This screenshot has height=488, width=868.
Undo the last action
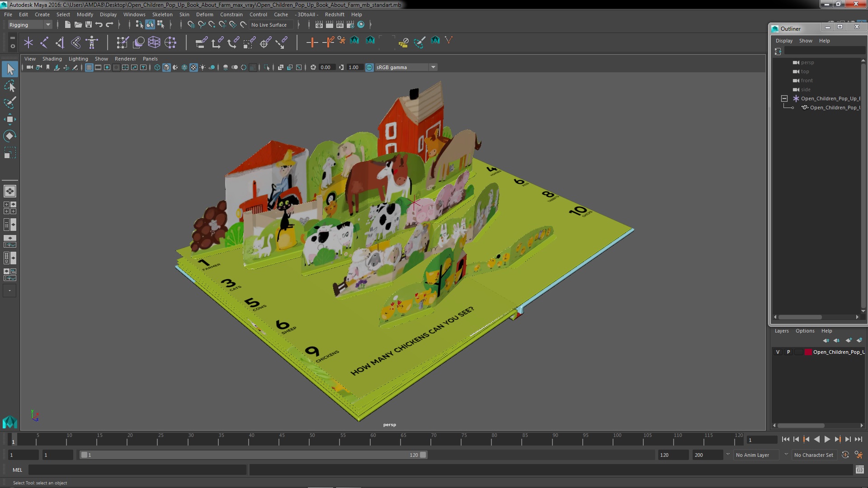[99, 25]
